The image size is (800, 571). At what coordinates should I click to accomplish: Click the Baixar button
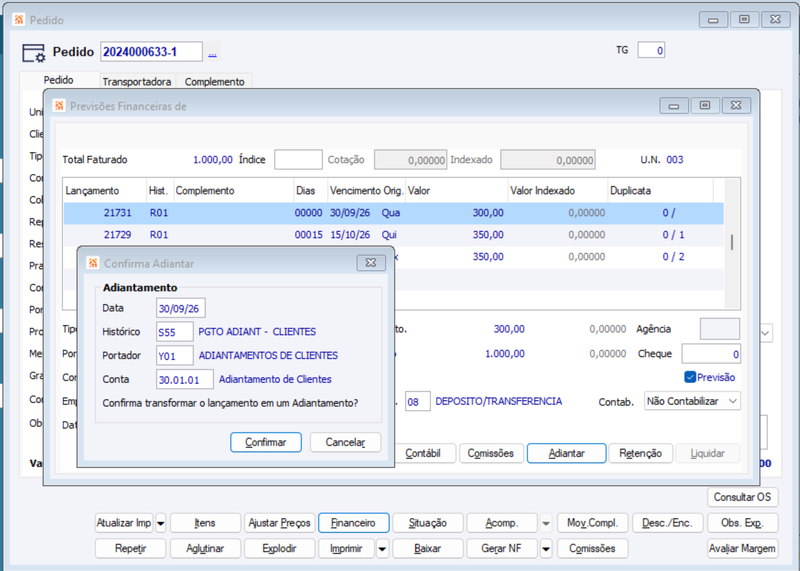[428, 549]
